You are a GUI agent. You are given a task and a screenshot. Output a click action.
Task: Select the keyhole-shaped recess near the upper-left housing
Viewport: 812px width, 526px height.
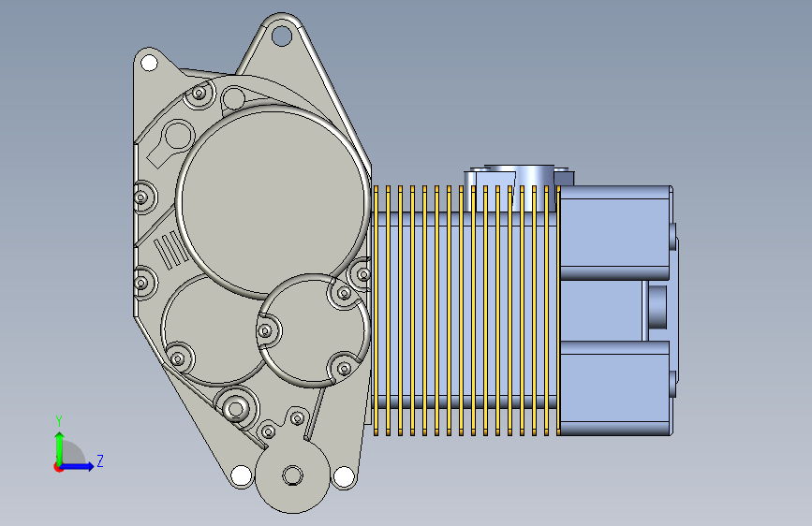coord(172,142)
